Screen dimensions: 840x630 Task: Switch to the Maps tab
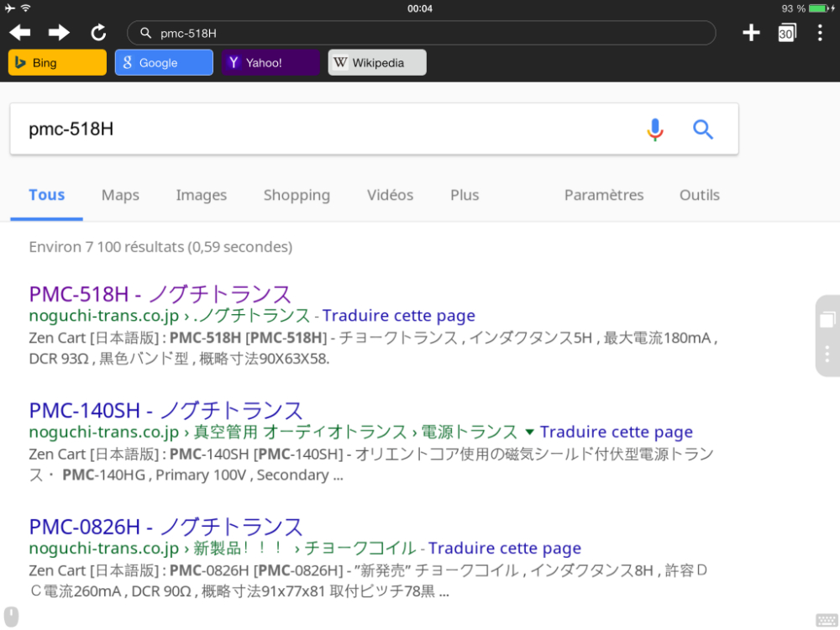(x=120, y=195)
